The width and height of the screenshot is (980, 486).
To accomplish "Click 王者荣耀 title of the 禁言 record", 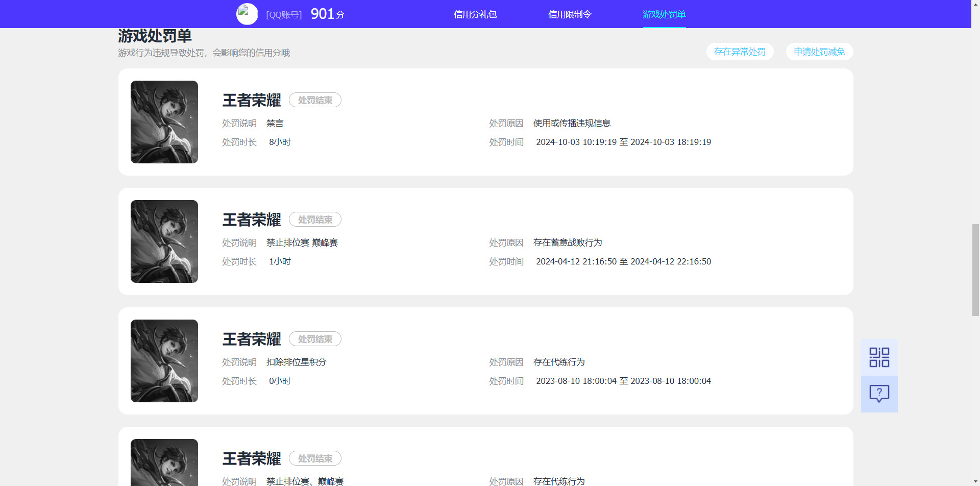I will coord(252,100).
